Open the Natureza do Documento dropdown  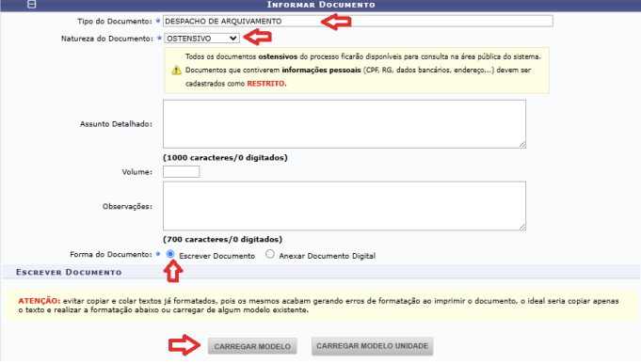(202, 39)
